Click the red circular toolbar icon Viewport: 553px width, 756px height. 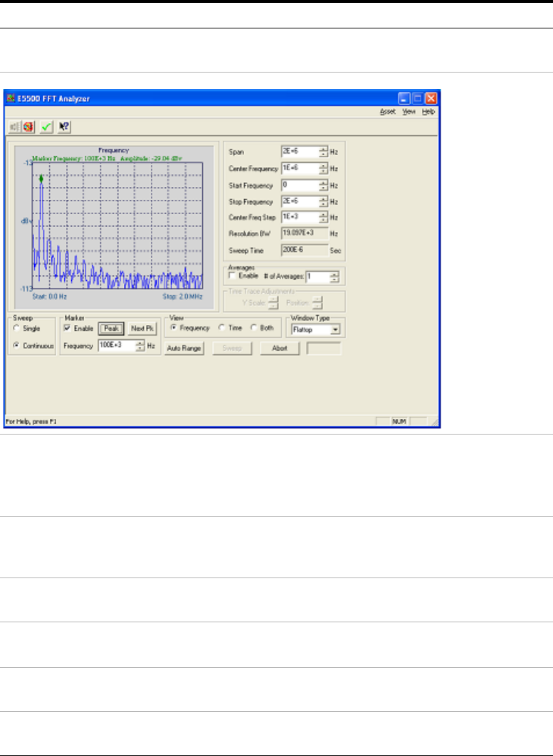click(x=28, y=127)
